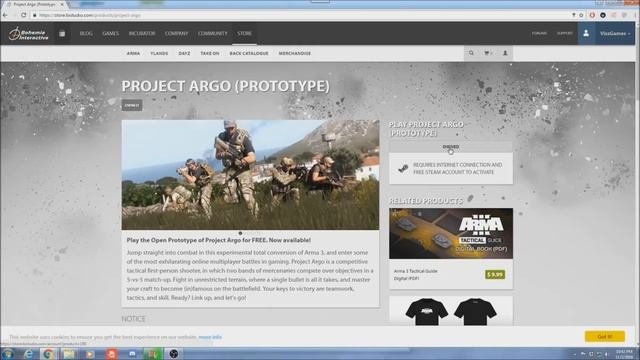This screenshot has width=640, height=360.
Task: Select the STORE menu item
Action: coord(244,33)
